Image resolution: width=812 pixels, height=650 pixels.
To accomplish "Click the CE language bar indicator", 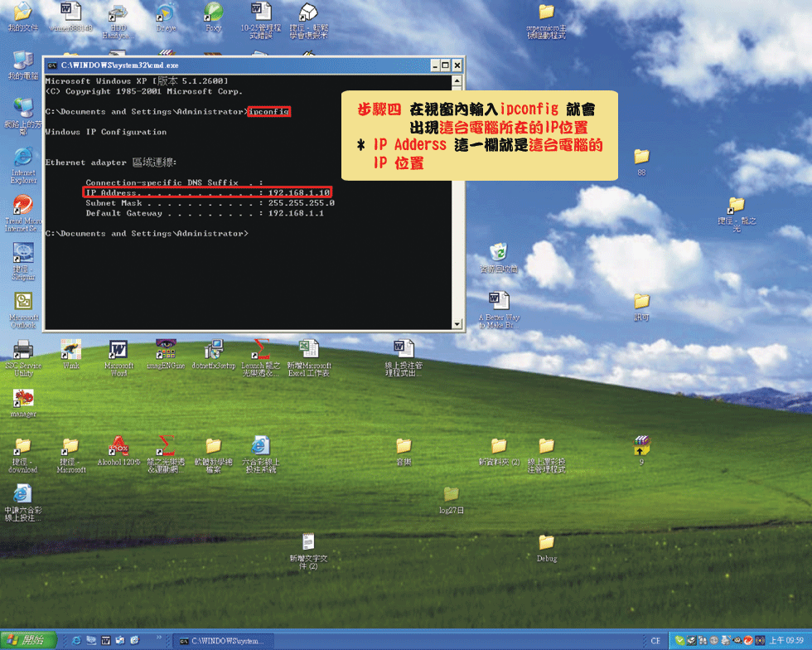I will 655,641.
